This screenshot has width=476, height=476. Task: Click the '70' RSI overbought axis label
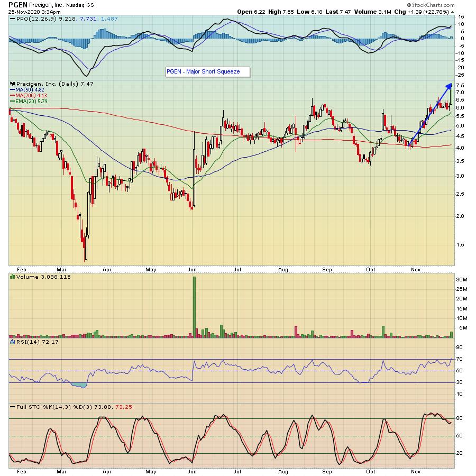coord(459,359)
